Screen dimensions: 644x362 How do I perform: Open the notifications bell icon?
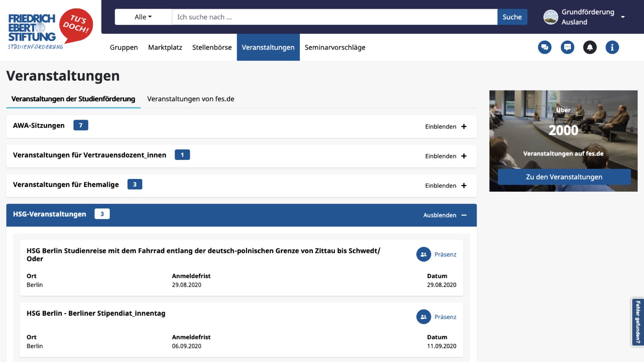click(x=590, y=47)
